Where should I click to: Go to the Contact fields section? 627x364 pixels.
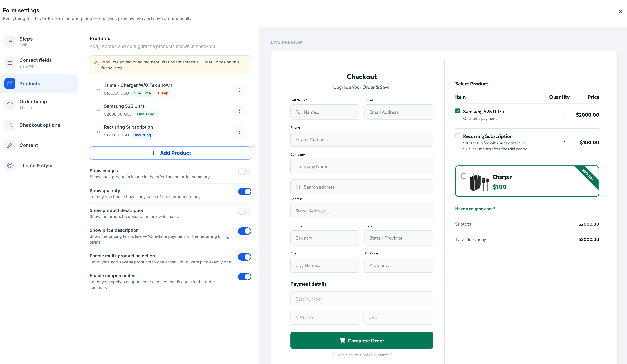pyautogui.click(x=39, y=63)
